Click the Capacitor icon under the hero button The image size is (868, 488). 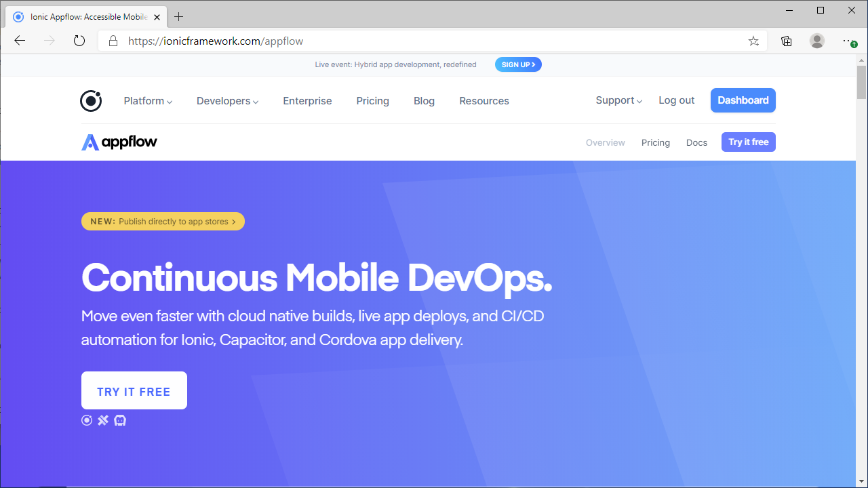[x=103, y=420]
